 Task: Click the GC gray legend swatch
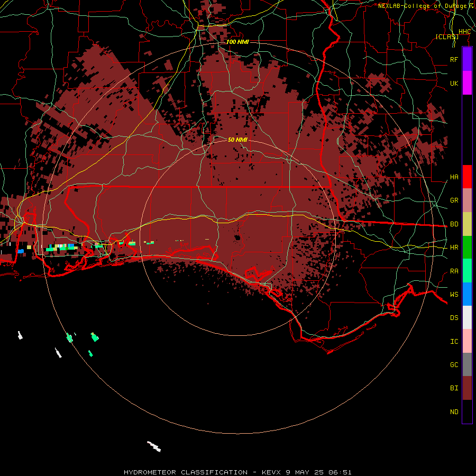467,364
